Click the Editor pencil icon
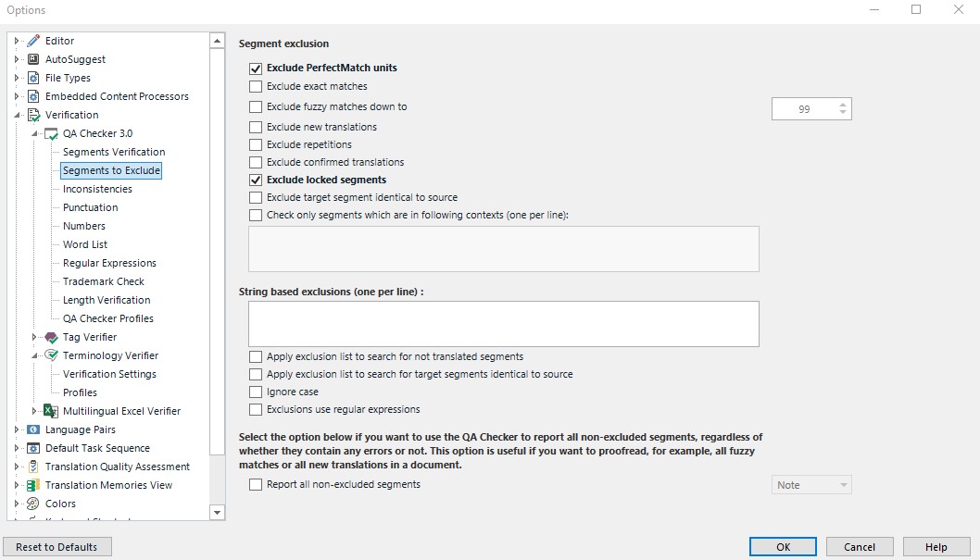Screen dimensions: 980x560 tap(33, 41)
